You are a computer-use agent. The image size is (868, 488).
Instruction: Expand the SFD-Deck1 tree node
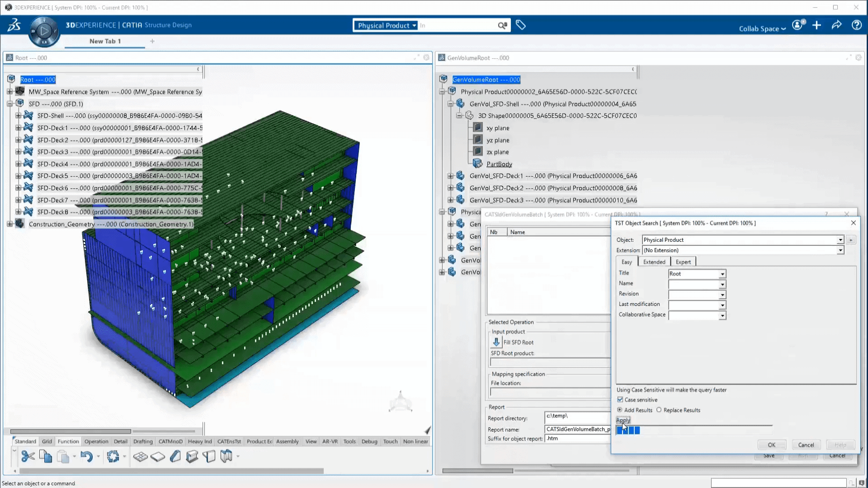coord(18,127)
